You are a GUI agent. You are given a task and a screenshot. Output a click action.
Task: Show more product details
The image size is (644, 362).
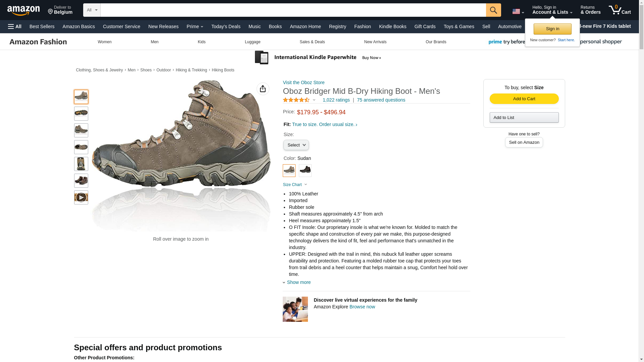[299, 282]
